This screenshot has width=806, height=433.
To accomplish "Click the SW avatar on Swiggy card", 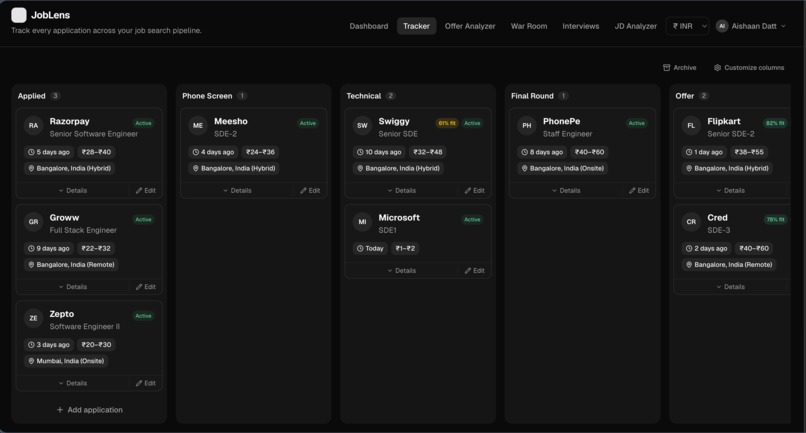I will pos(362,125).
